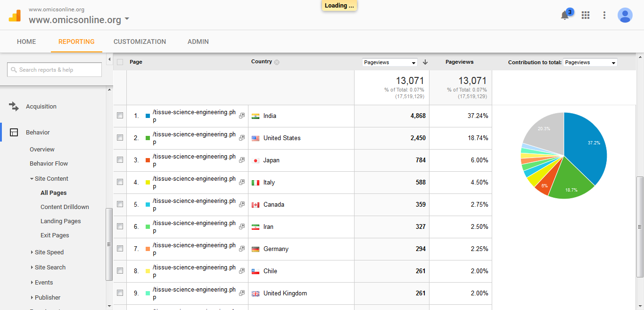Screen dimensions: 644x310
Task: Open Canada row page link icon
Action: pyautogui.click(x=242, y=204)
